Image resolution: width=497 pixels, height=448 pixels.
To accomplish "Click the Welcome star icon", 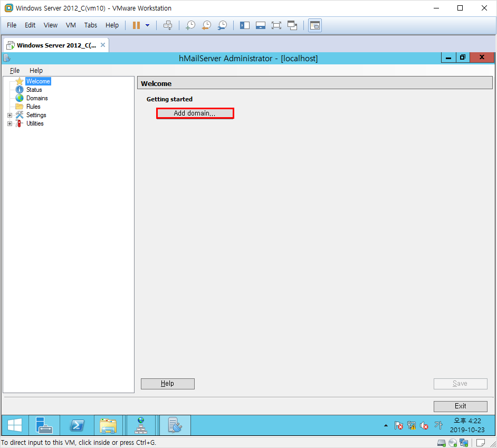I will pos(20,81).
